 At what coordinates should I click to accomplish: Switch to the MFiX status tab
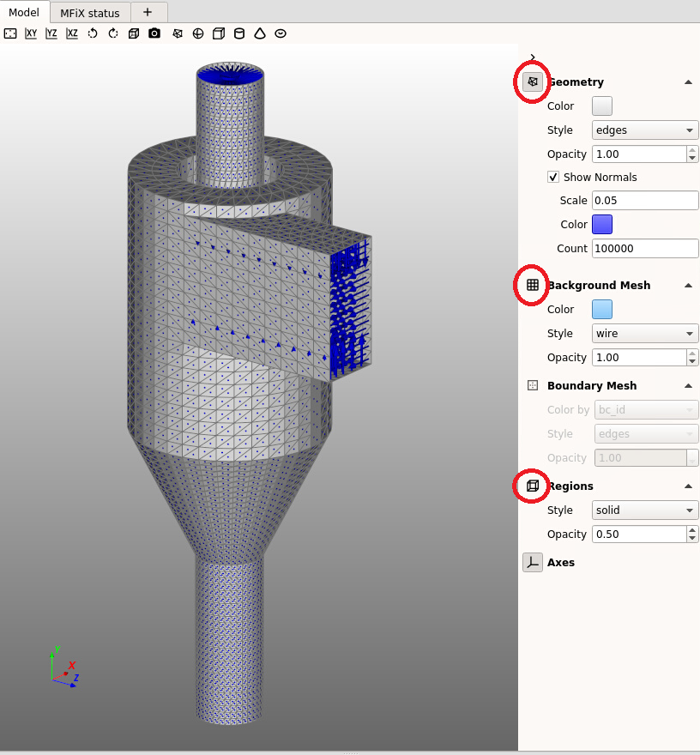tap(89, 13)
